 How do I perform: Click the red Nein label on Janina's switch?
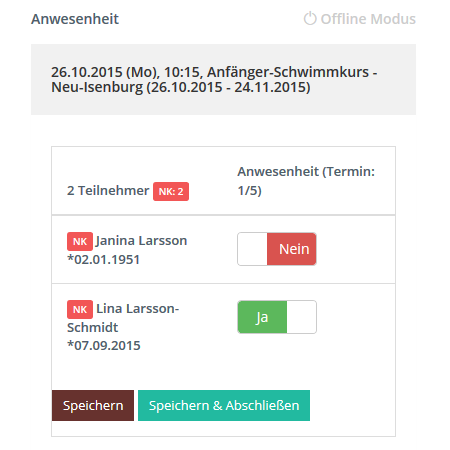pyautogui.click(x=292, y=249)
